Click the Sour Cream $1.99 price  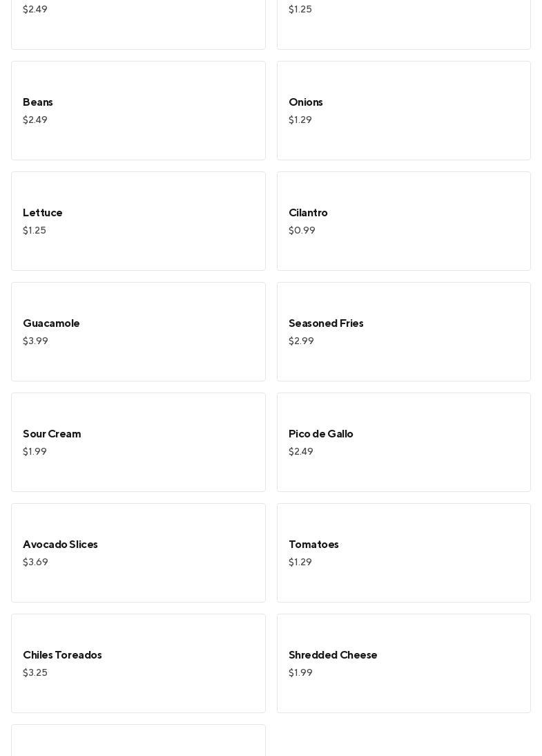(35, 452)
